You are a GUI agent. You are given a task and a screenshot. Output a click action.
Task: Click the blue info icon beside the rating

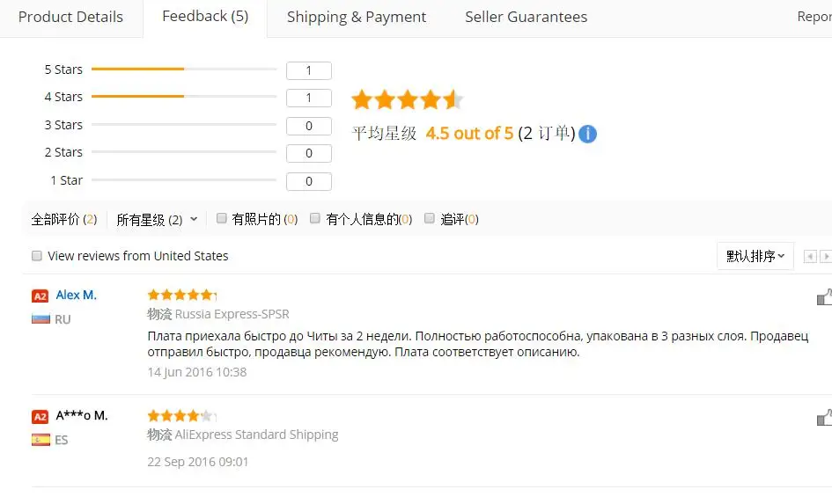point(588,134)
